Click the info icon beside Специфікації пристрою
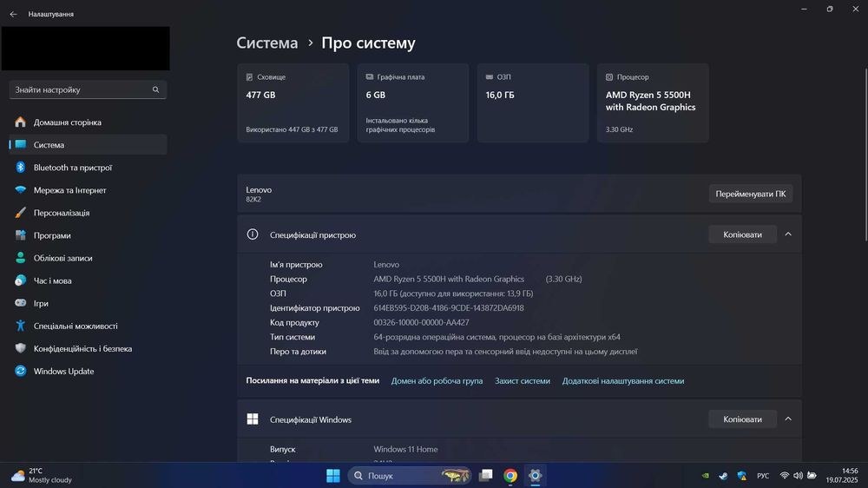 tap(253, 234)
